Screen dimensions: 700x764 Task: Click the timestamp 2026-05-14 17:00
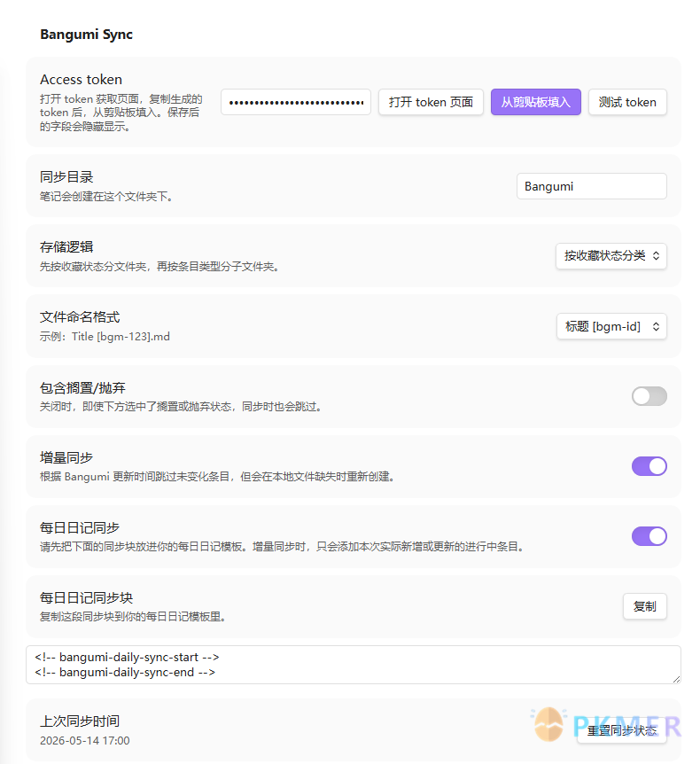point(85,741)
